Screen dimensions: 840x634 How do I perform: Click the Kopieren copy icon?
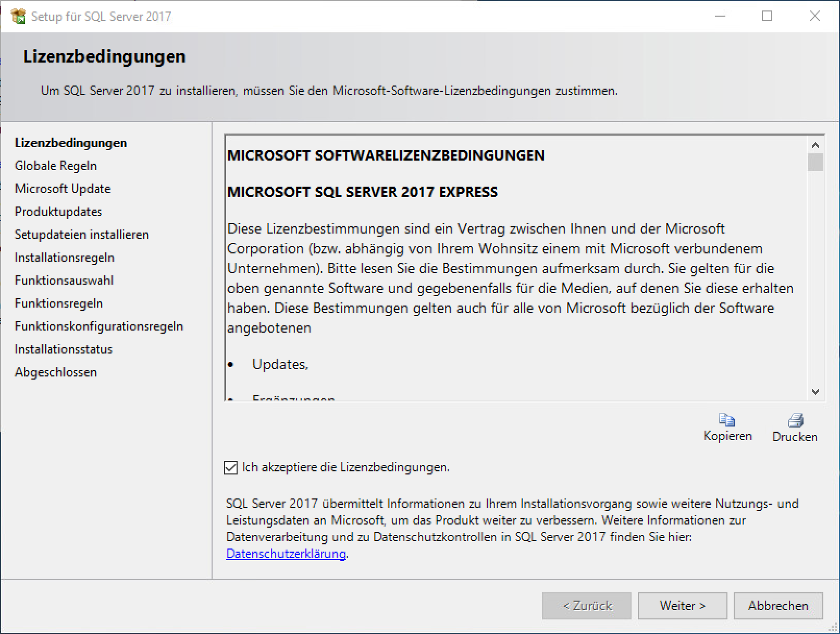pyautogui.click(x=727, y=420)
